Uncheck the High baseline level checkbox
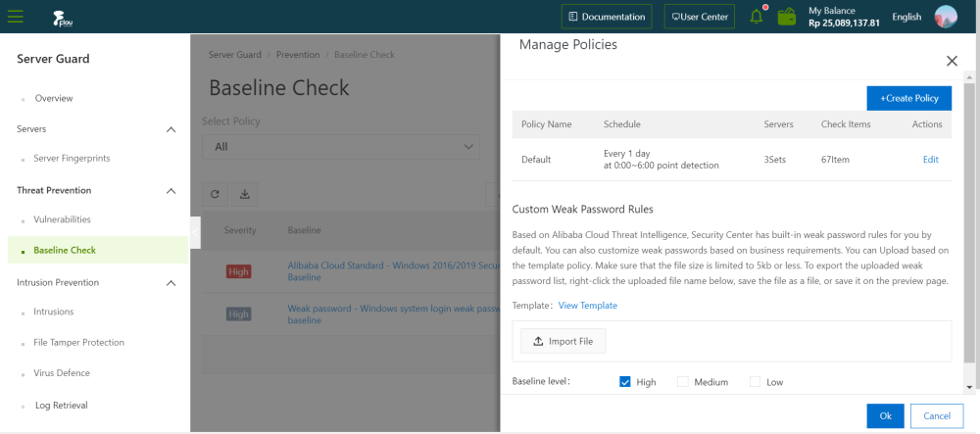Image resolution: width=980 pixels, height=434 pixels. [x=624, y=381]
